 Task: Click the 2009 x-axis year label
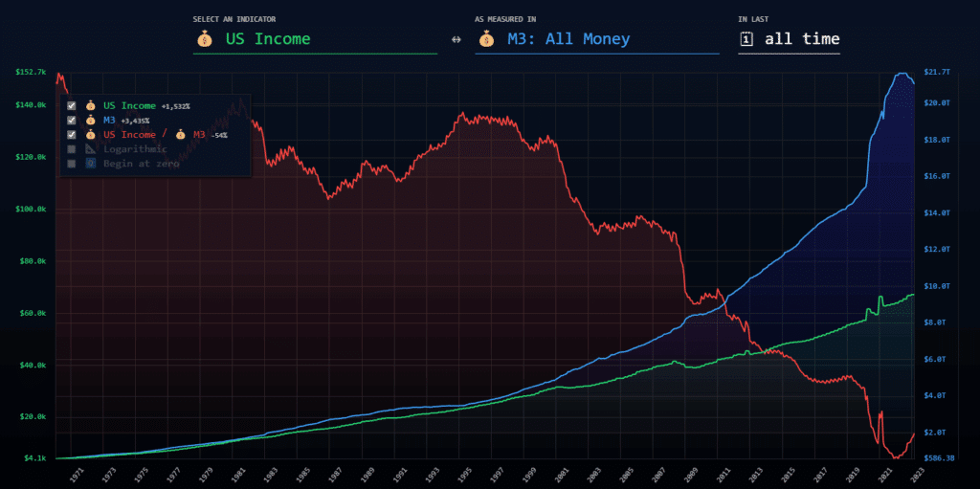(691, 476)
